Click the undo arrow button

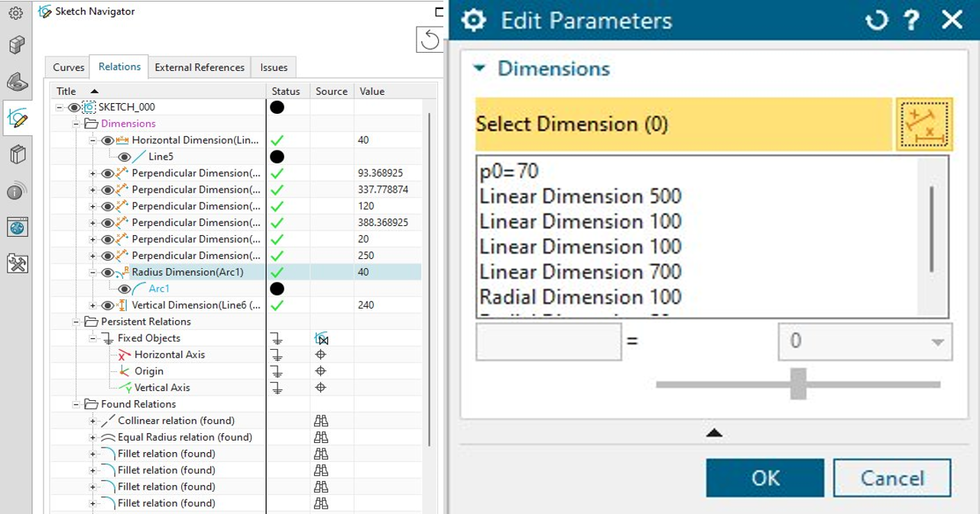point(430,40)
